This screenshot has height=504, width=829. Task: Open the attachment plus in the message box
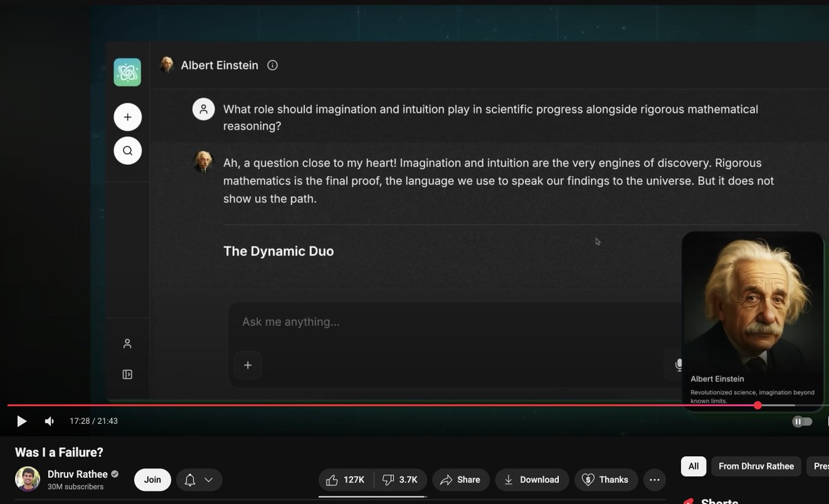coord(247,365)
